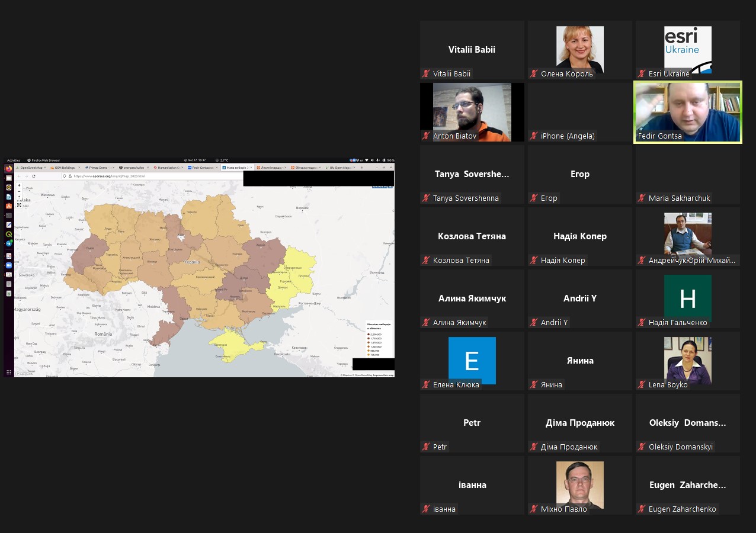756x533 pixels.
Task: Select Fedir Gontsa's highlighted video tile
Action: pos(687,112)
